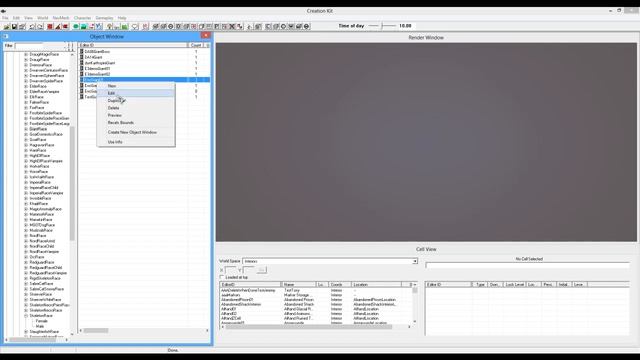The width and height of the screenshot is (640, 360).
Task: Expand the FalmerRace tree node
Action: click(x=26, y=102)
